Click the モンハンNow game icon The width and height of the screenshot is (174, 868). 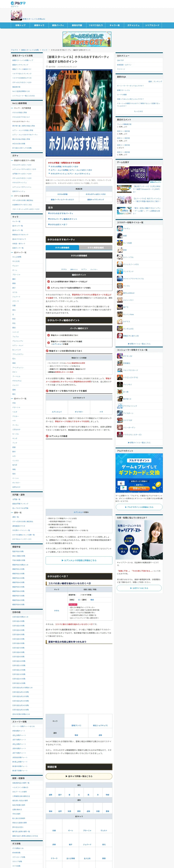tap(120, 314)
